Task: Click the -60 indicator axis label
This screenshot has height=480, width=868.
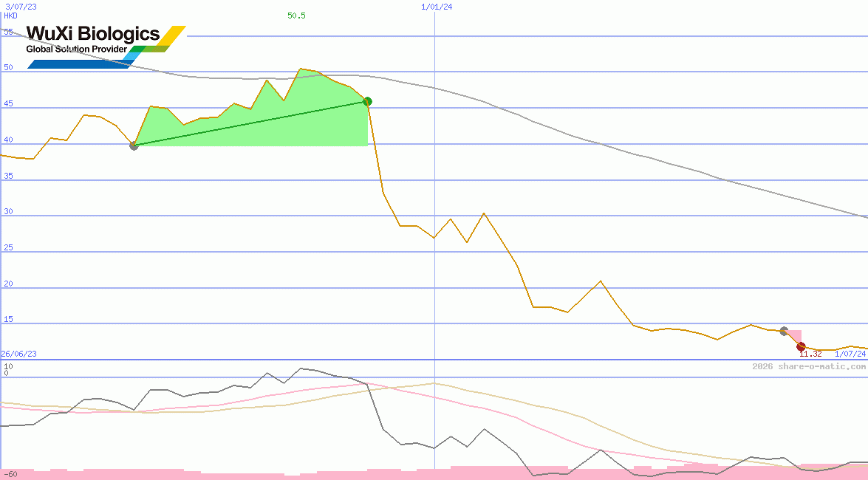Action: pyautogui.click(x=10, y=475)
